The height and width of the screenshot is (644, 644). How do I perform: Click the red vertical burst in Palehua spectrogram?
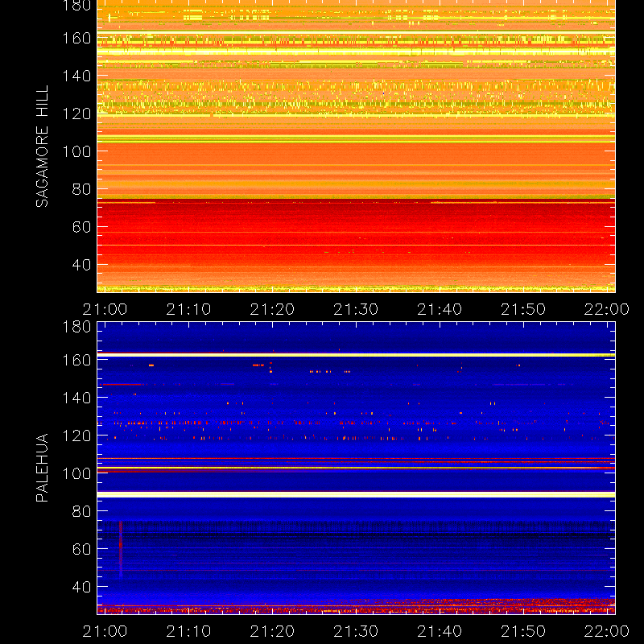121,549
